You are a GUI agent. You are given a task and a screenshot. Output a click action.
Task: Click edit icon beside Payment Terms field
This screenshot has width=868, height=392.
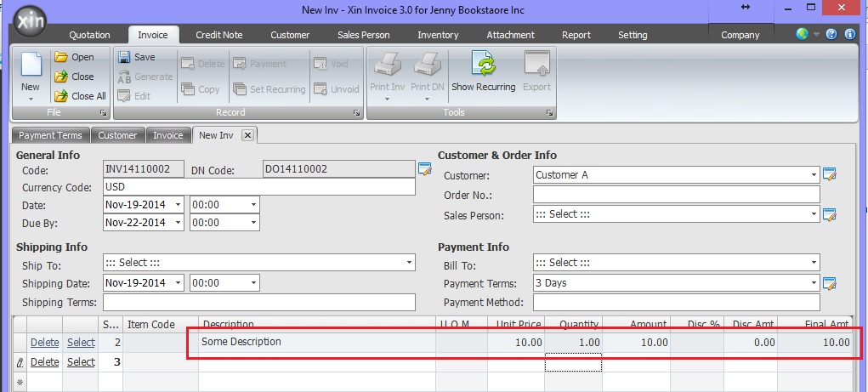tap(829, 283)
